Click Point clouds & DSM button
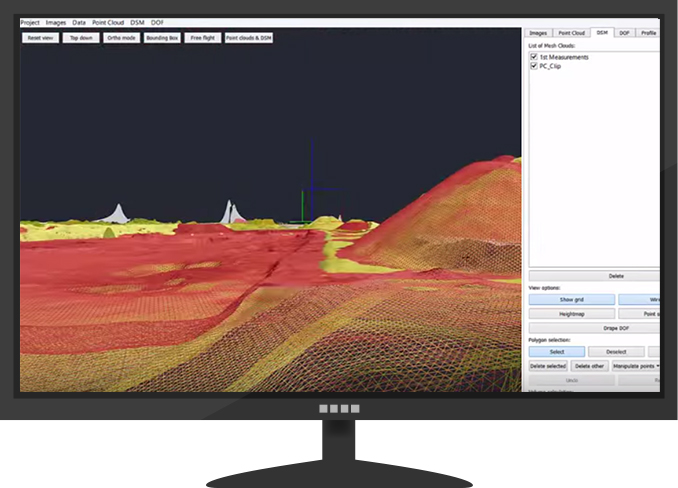 pos(249,38)
